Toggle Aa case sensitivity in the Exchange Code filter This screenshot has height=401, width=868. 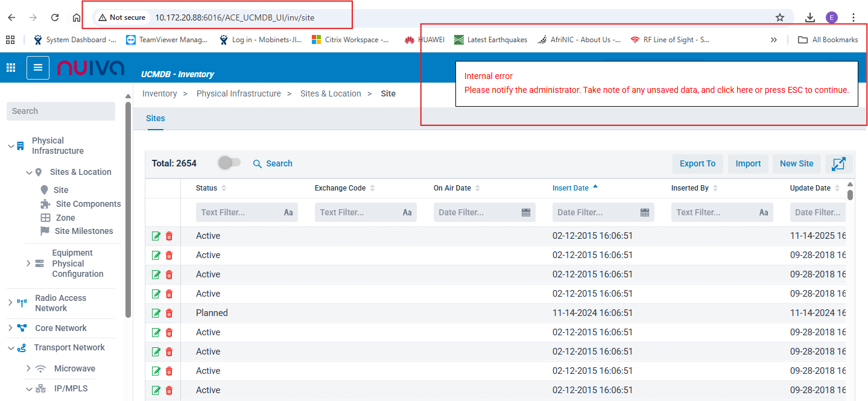point(407,212)
